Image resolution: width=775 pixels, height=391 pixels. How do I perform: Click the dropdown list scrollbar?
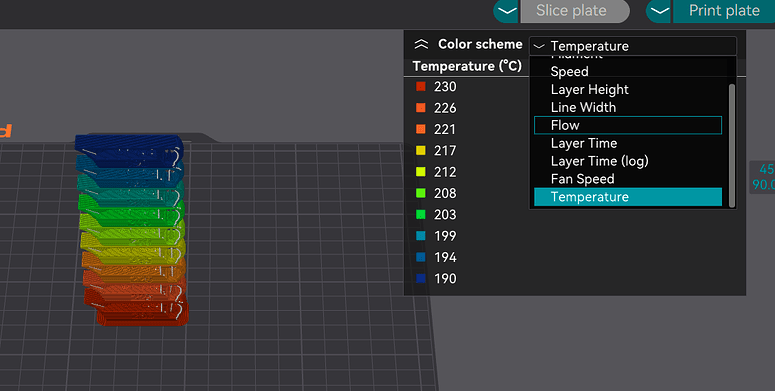point(732,145)
